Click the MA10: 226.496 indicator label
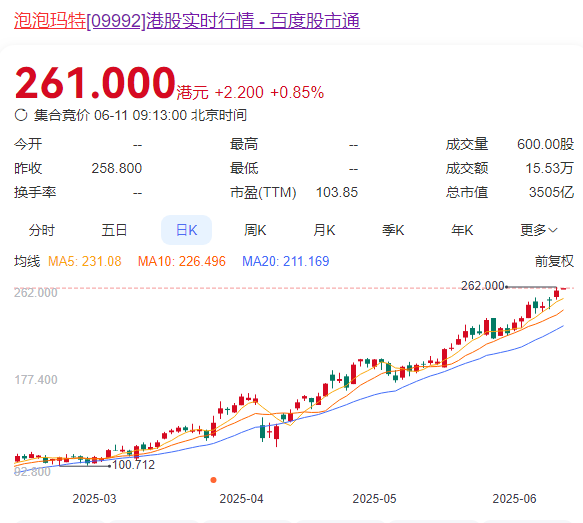This screenshot has height=523, width=583. coord(182,261)
